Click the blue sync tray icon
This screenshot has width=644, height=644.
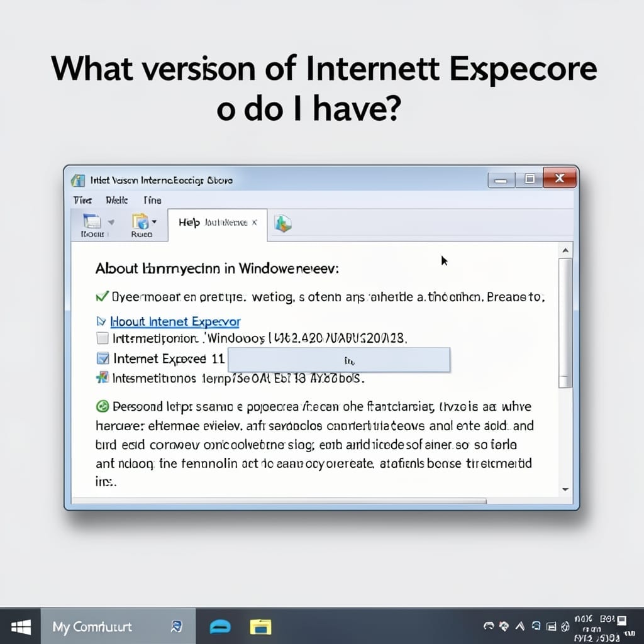(536, 626)
